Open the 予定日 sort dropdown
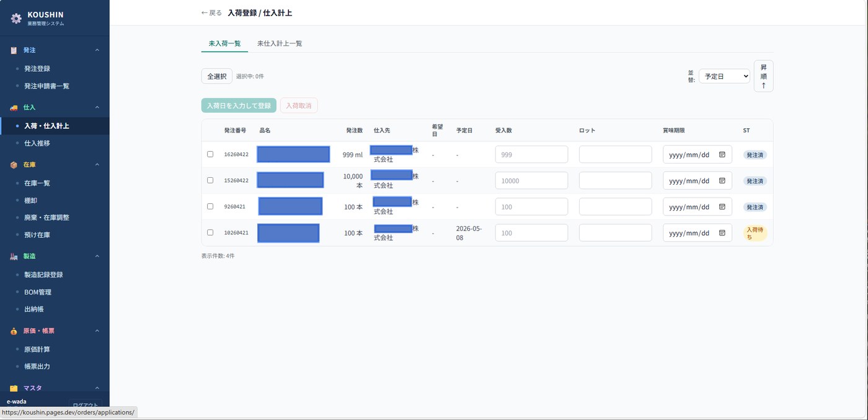The height and width of the screenshot is (420, 868). [x=724, y=76]
